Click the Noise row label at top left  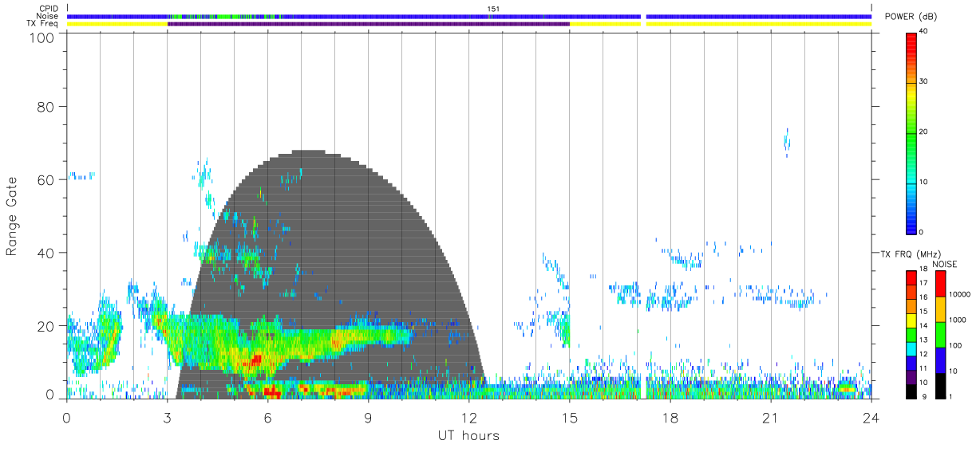47,16
